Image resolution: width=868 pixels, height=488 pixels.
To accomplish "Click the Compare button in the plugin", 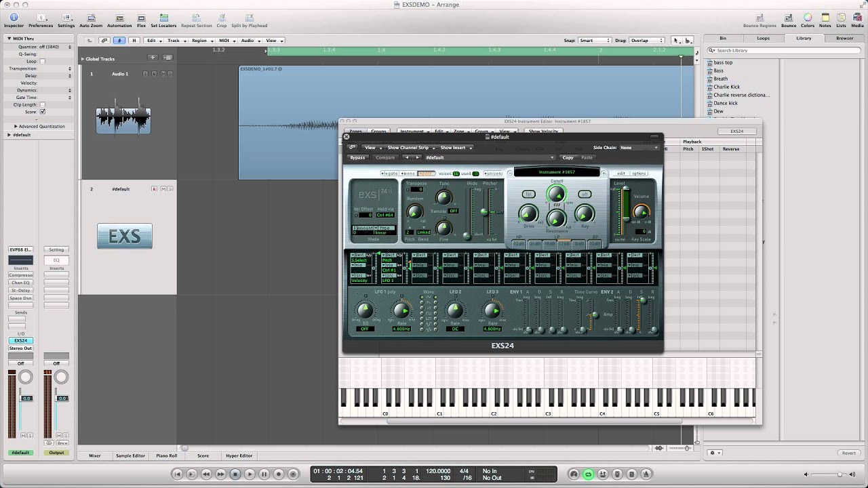I will (x=385, y=157).
